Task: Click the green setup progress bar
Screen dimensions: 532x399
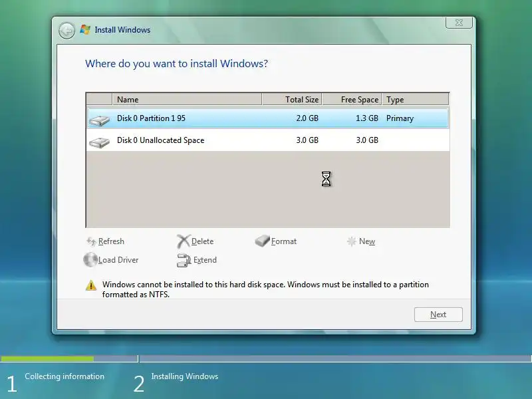Action: coord(47,358)
